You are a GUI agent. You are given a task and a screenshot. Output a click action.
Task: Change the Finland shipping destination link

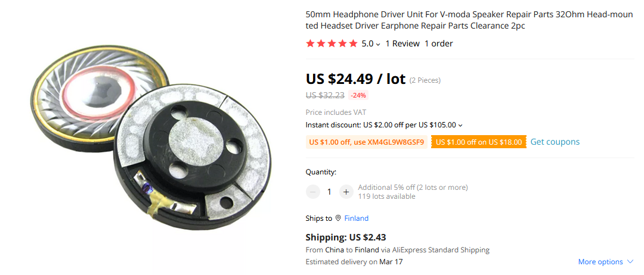tap(356, 218)
